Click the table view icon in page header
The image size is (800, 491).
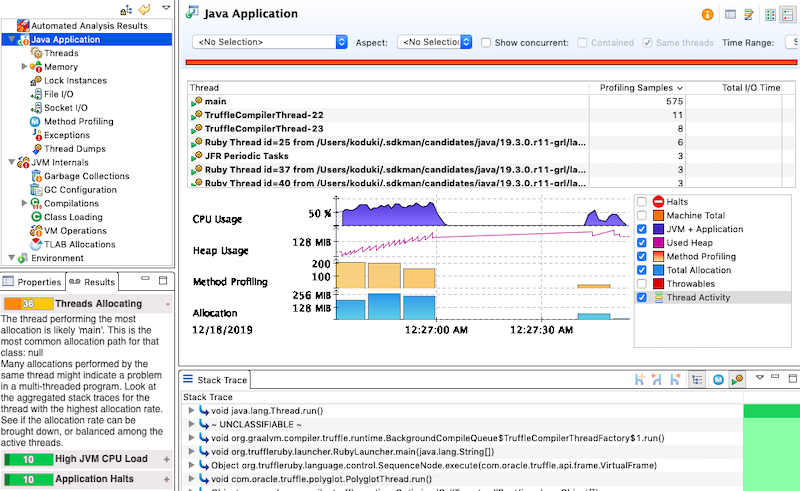tap(730, 14)
